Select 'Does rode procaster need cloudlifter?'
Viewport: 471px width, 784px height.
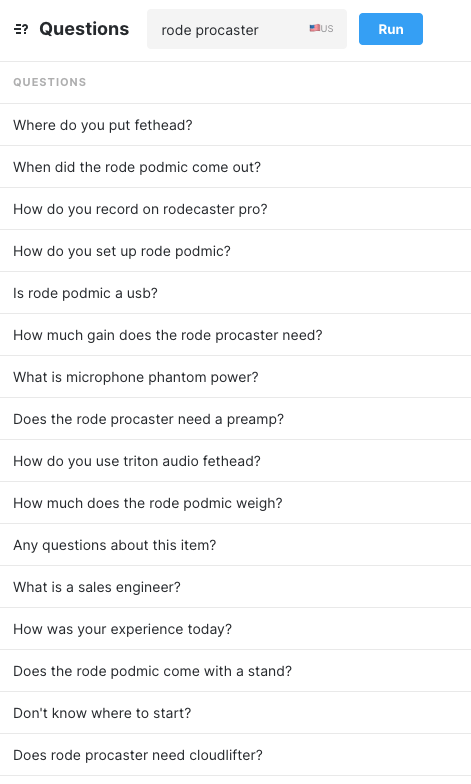(x=236, y=755)
